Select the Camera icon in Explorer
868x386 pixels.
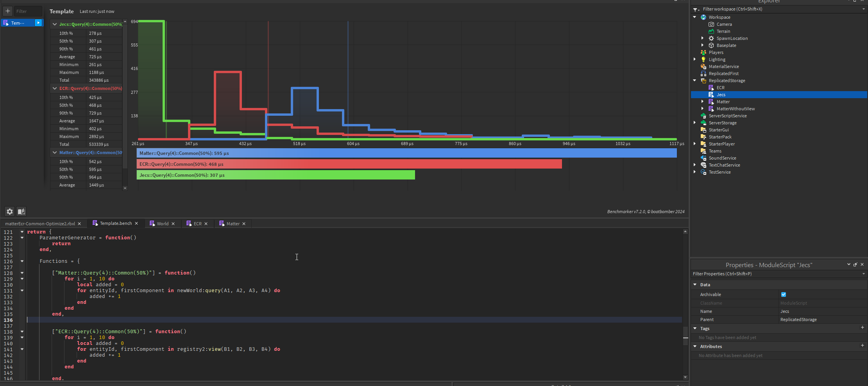point(711,24)
